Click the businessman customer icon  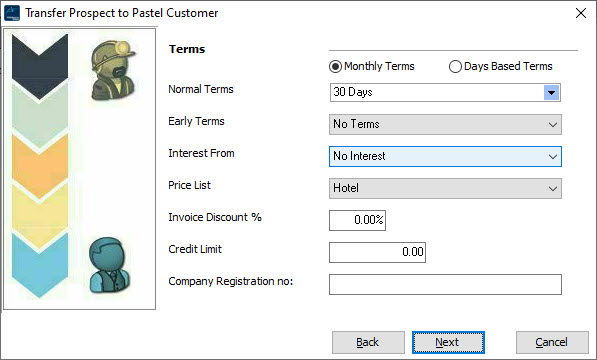click(x=109, y=266)
